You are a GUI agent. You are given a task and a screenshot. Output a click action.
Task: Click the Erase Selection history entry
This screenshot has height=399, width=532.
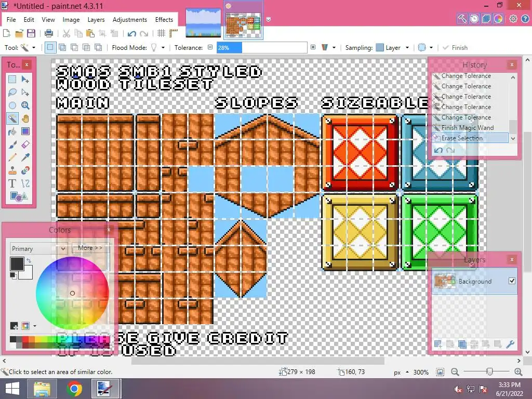pos(470,138)
